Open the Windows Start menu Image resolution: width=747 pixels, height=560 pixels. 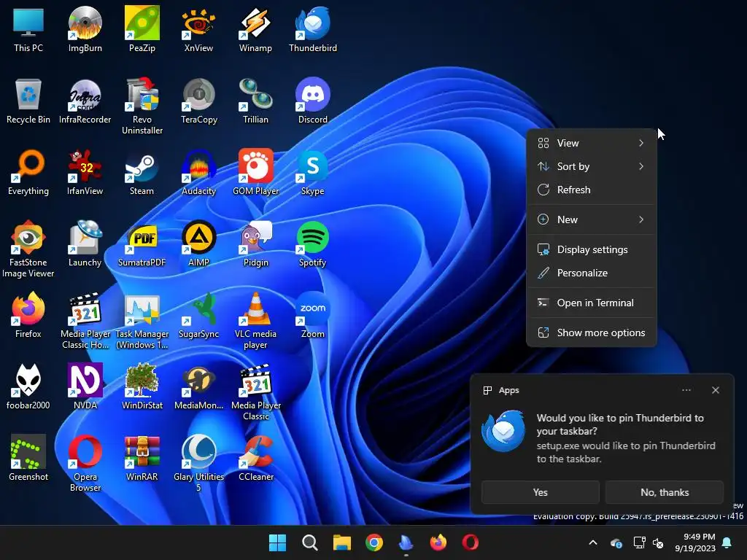click(x=278, y=542)
